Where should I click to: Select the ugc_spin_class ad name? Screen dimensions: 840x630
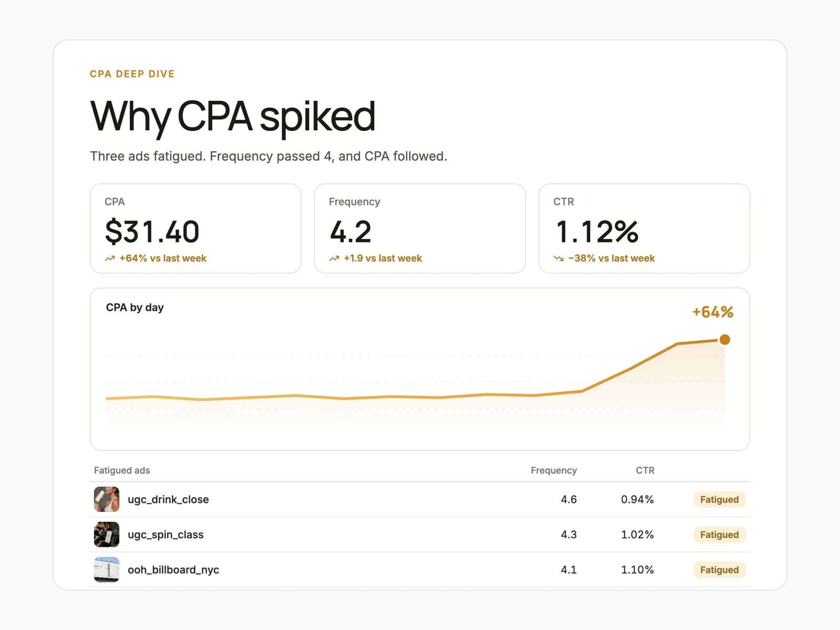pos(165,534)
